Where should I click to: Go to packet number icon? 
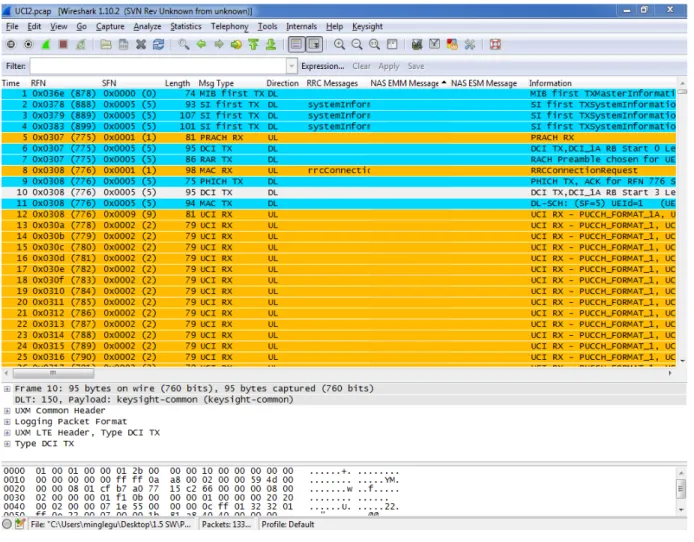pos(236,45)
